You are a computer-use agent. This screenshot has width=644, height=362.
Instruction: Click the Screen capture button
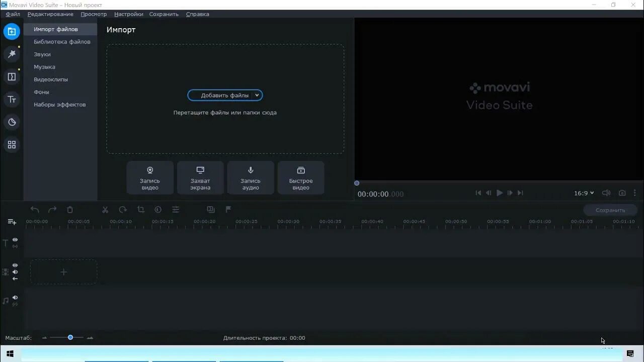(200, 177)
